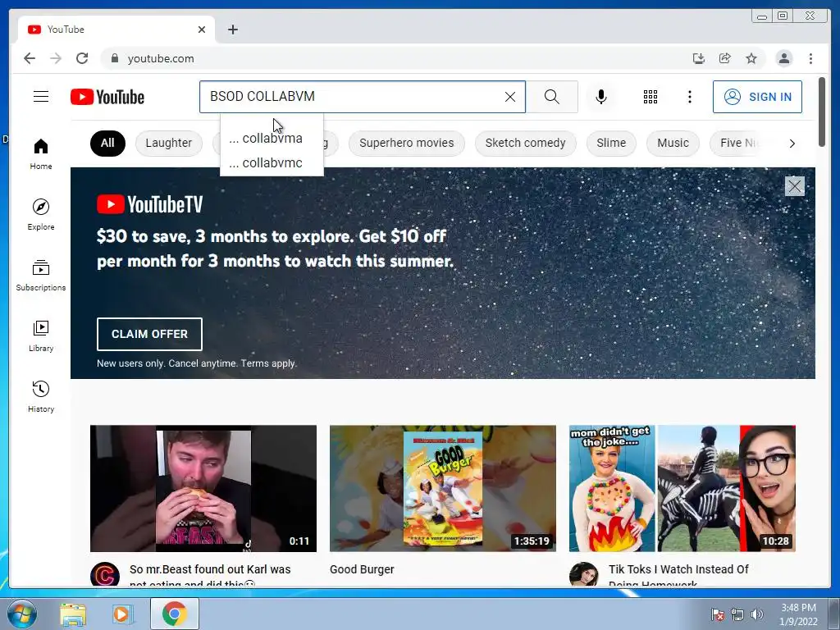View site info padlock icon
The image size is (840, 630).
pyautogui.click(x=114, y=58)
